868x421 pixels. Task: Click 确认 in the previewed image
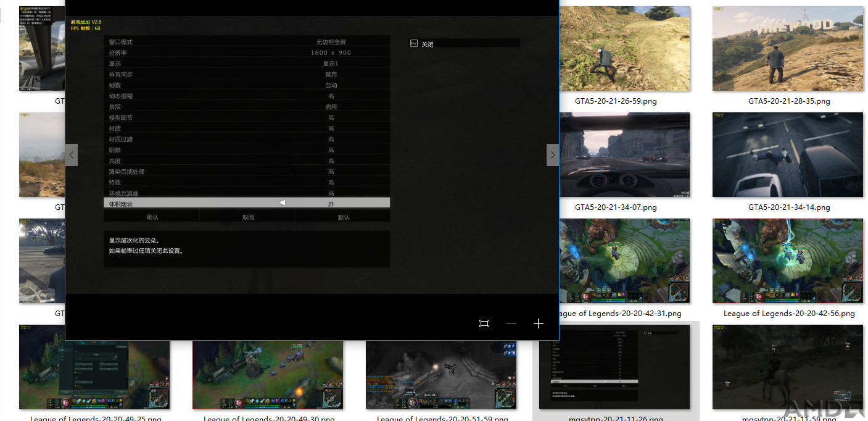tap(152, 217)
